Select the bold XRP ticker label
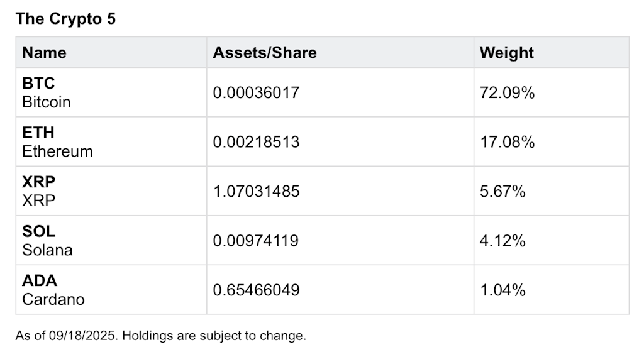 [x=38, y=182]
